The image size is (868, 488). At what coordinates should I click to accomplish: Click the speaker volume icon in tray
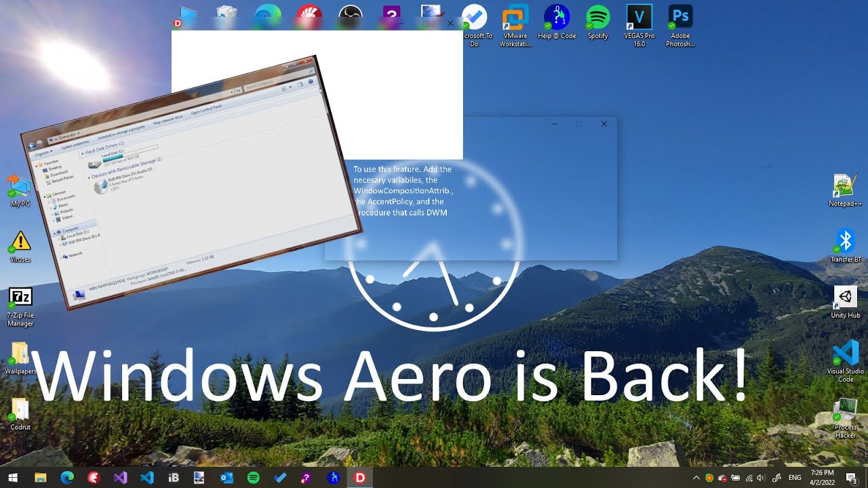click(761, 478)
